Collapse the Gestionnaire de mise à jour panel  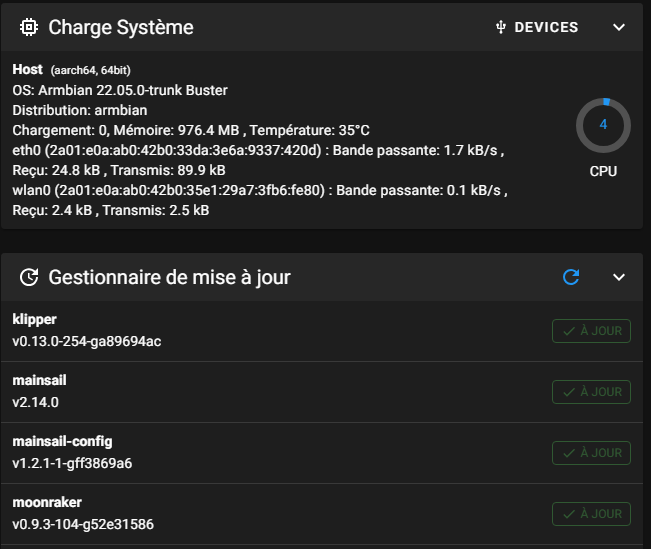pos(619,277)
